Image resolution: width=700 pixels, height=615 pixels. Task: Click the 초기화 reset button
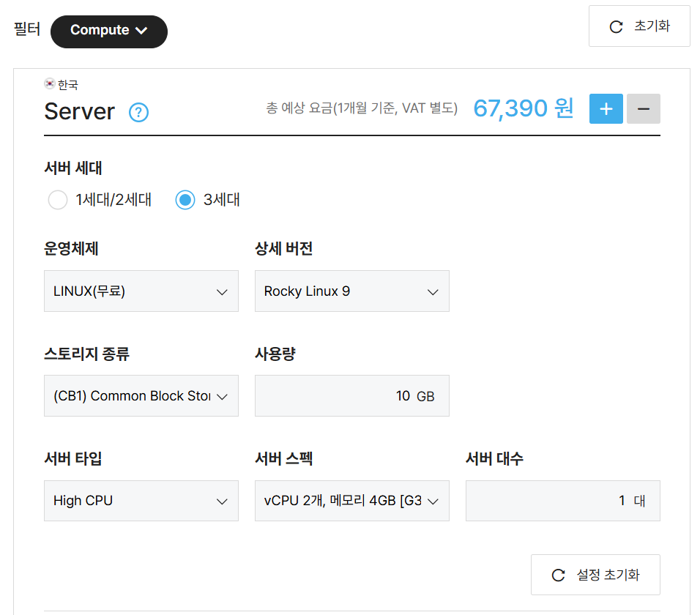tap(638, 26)
